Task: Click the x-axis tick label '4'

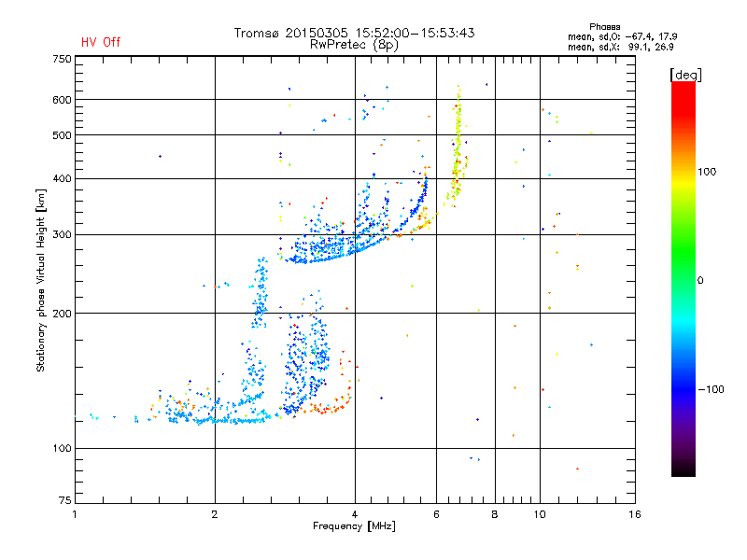Action: 355,514
